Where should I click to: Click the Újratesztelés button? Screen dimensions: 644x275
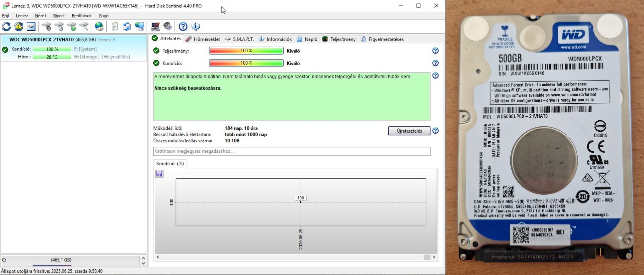pyautogui.click(x=409, y=131)
